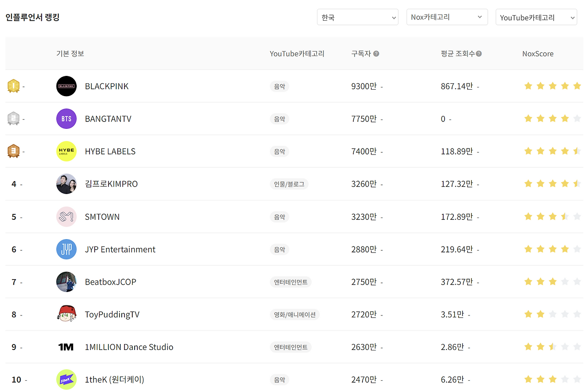588x390 pixels.
Task: Open the SMTOWN channel name link
Action: click(x=102, y=217)
